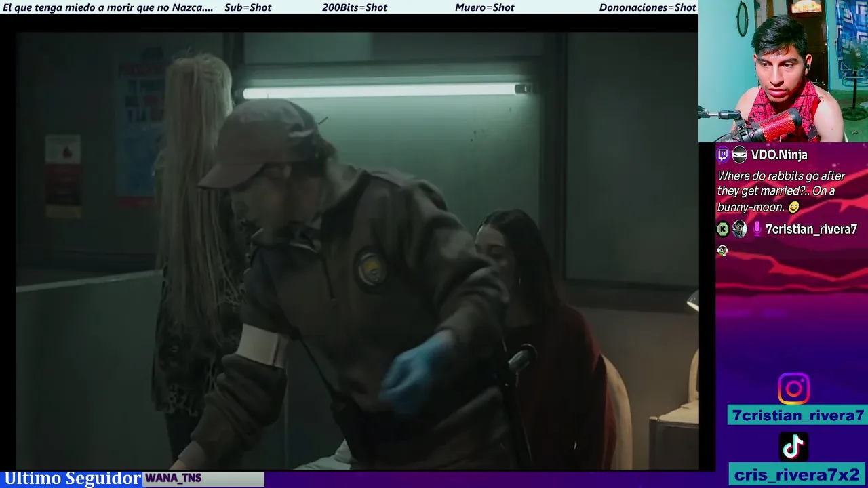This screenshot has height=488, width=868.
Task: Select the latest follower name WANA_TNS
Action: point(173,479)
